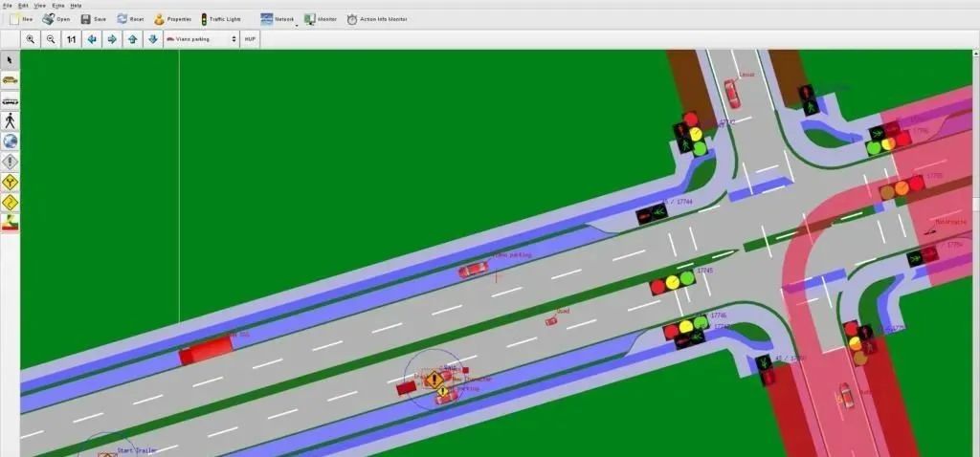
Task: Reset zoom with the 1:1 button
Action: click(x=71, y=39)
